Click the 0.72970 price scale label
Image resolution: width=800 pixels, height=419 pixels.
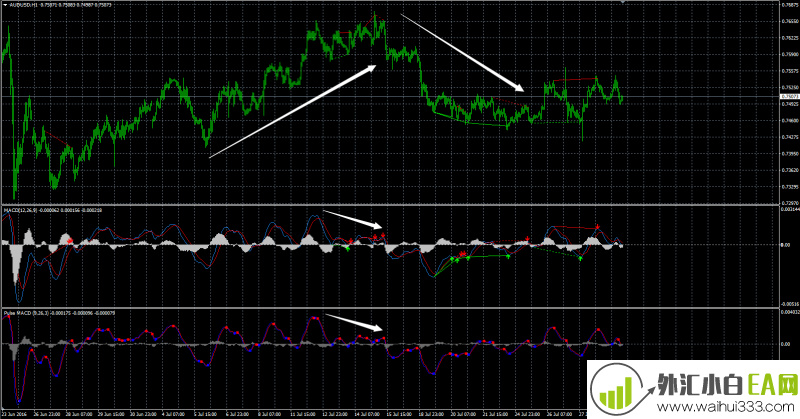789,203
